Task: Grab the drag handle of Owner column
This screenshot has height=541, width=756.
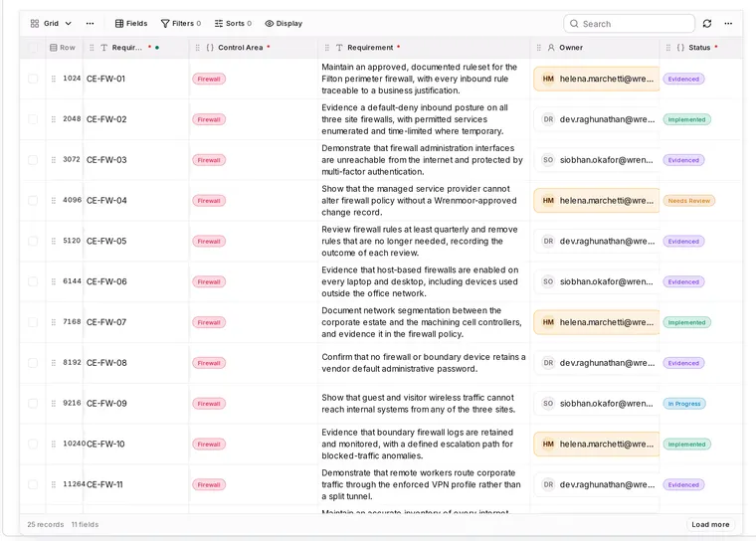Action: (538, 48)
